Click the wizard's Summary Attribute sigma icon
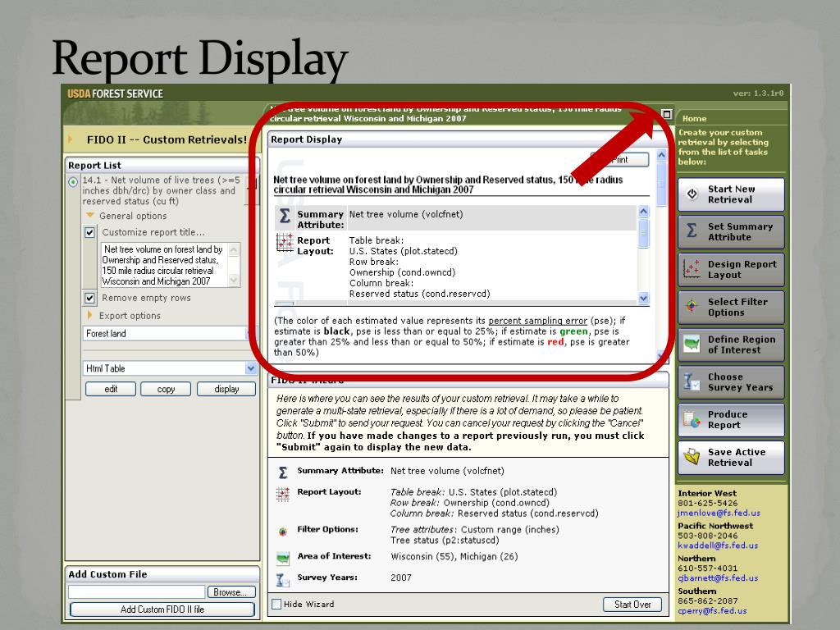Image resolution: width=840 pixels, height=630 pixels. click(283, 472)
